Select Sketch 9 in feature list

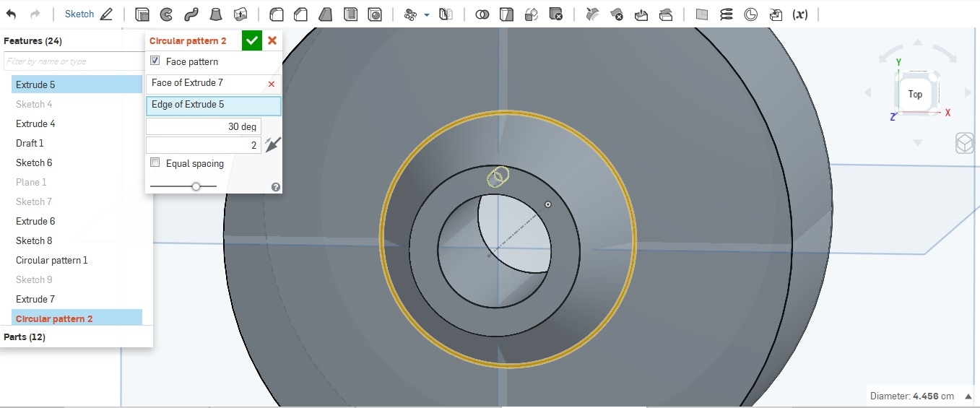77,279
